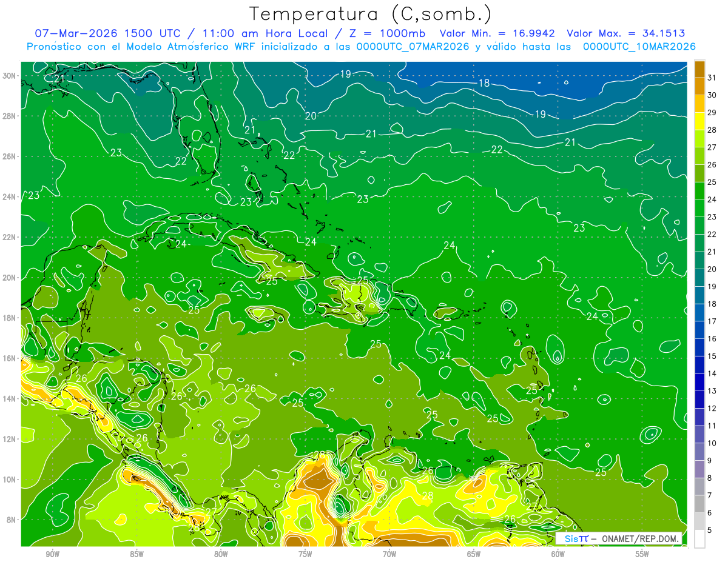Screen dimensions: 728x562
Task: Click the title "Temperatura (C,somb.)"
Action: pos(371,14)
